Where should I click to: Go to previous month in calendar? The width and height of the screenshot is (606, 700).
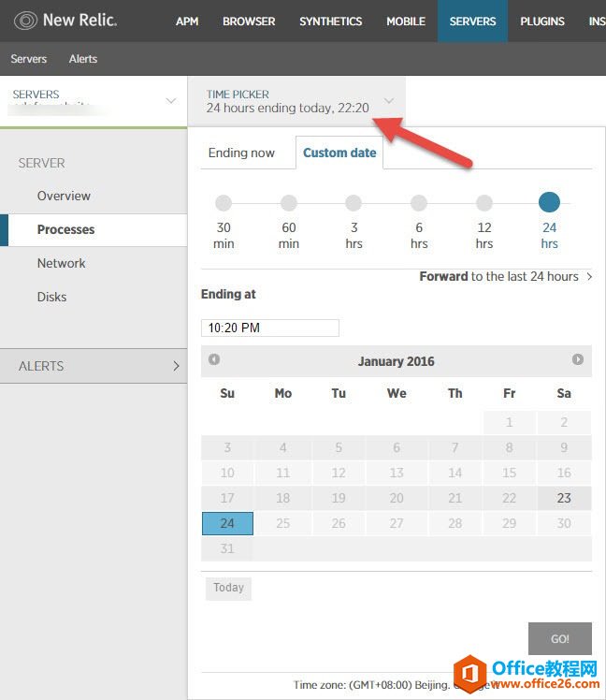214,359
